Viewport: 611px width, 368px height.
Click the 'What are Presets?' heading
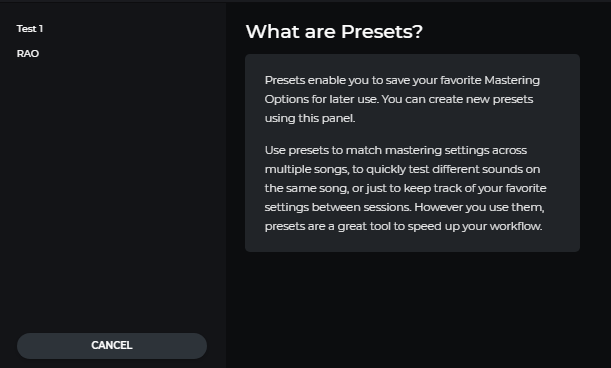coord(334,32)
